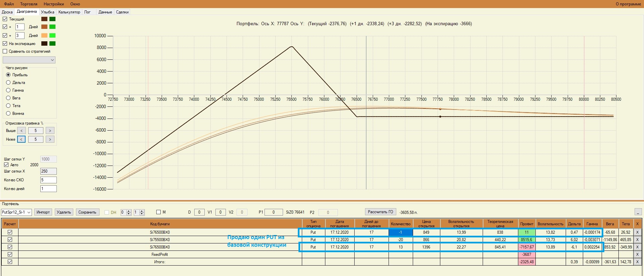The width and height of the screenshot is (644, 276).
Task: Click the Ниже percent input field
Action: click(x=36, y=139)
